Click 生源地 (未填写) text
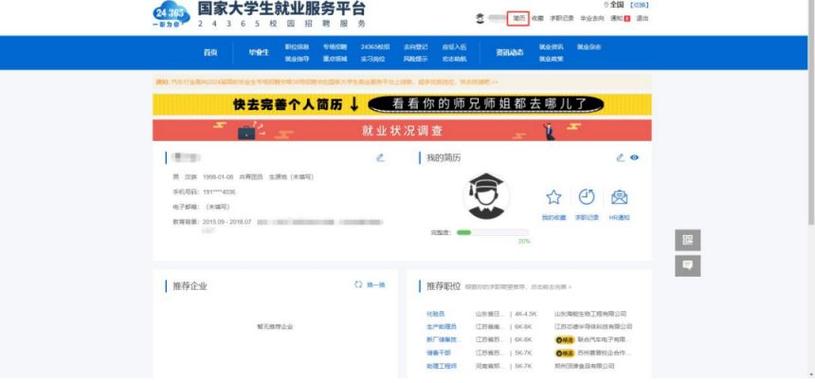 (291, 177)
